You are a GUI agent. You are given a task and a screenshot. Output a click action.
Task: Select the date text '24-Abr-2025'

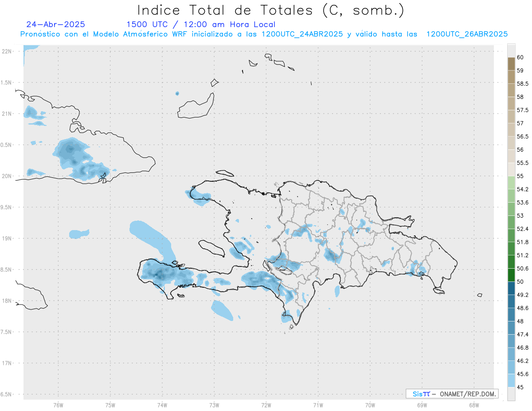click(x=55, y=24)
